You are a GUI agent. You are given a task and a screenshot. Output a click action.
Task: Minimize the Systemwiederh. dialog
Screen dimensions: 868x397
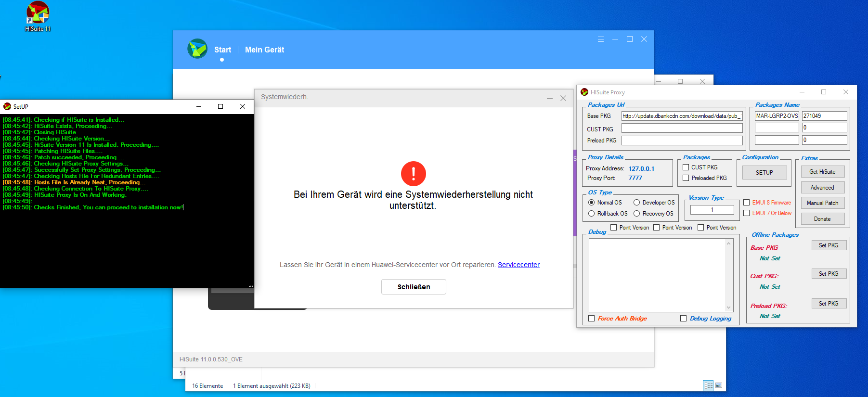(x=550, y=98)
